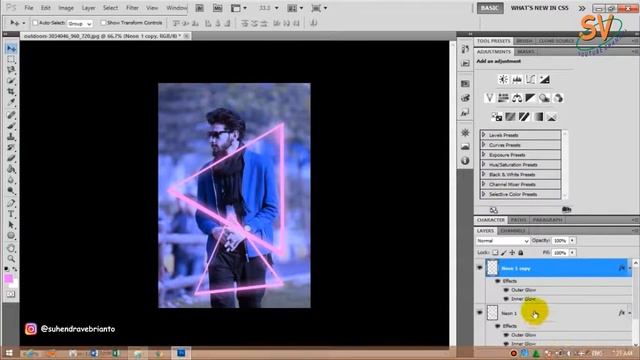Select the Move tool
This screenshot has width=640, height=360.
(x=11, y=49)
